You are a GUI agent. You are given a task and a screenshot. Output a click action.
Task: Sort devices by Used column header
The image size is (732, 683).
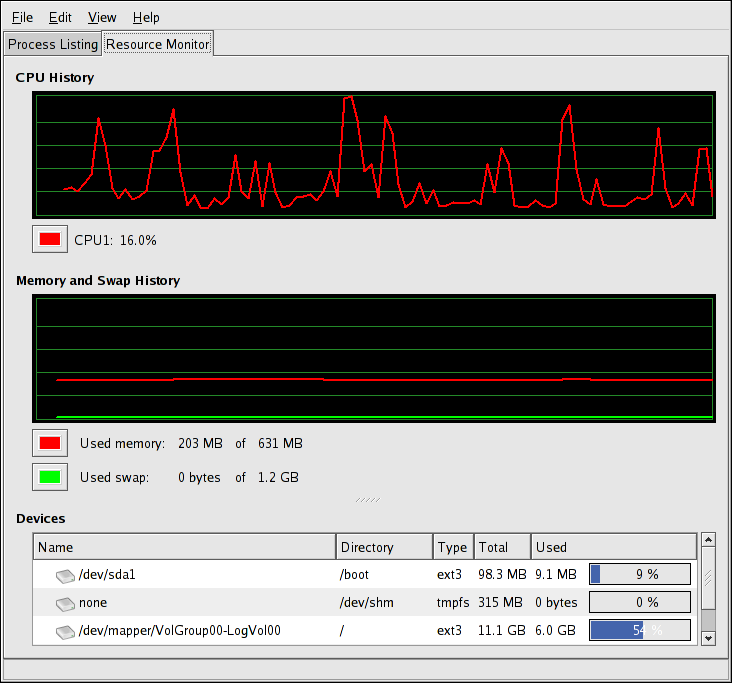tap(612, 547)
